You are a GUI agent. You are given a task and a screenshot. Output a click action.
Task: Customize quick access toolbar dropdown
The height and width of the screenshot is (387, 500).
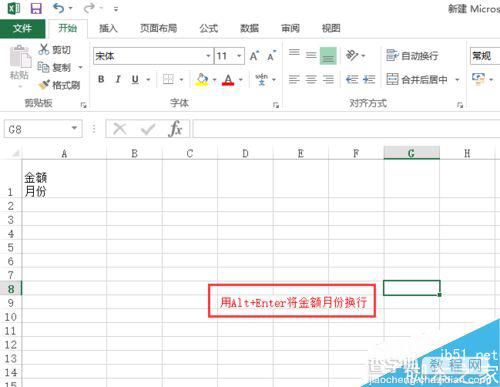click(x=116, y=9)
